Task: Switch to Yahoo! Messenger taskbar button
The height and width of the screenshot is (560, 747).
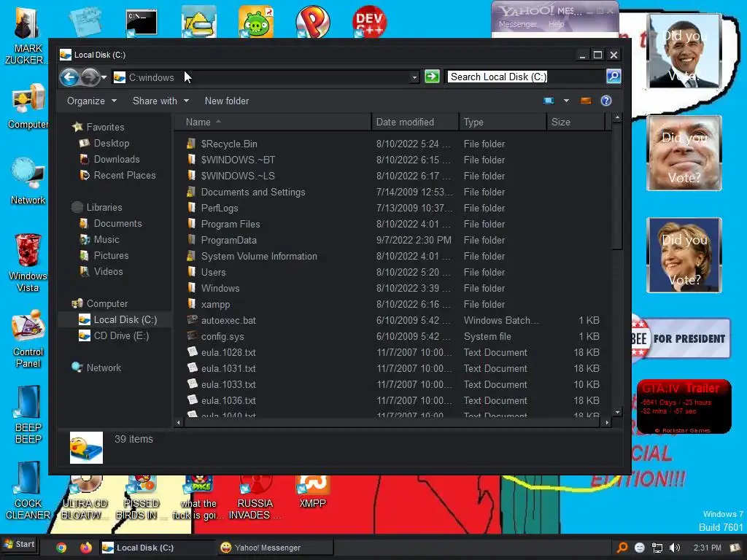Action: tap(275, 548)
